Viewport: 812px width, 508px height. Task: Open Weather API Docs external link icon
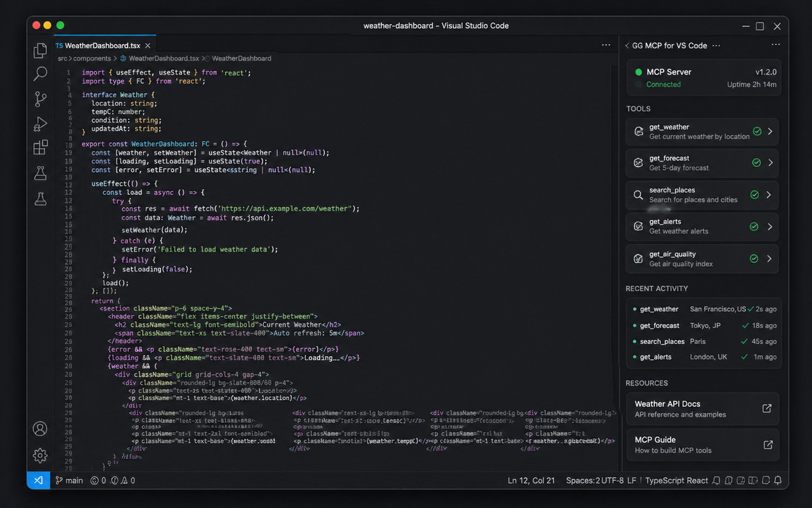click(x=767, y=408)
